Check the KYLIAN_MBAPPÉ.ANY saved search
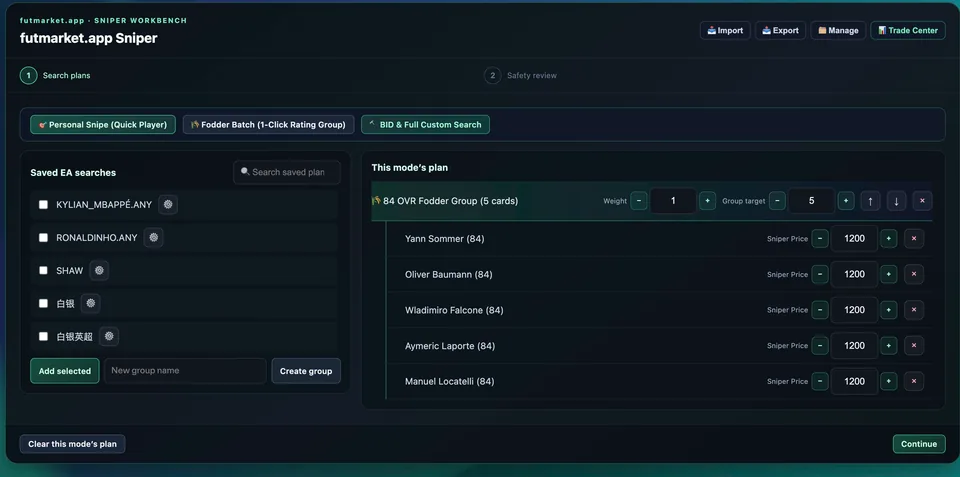The height and width of the screenshot is (477, 960). pos(43,205)
